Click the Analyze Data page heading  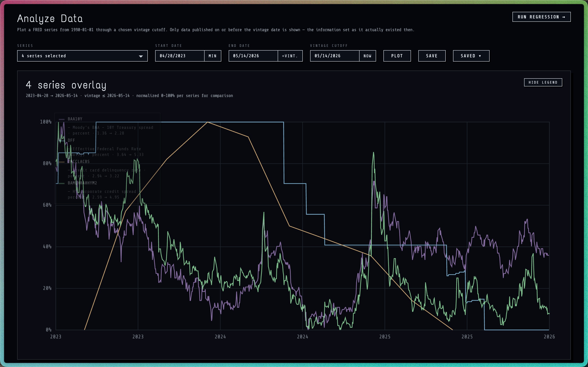click(50, 19)
